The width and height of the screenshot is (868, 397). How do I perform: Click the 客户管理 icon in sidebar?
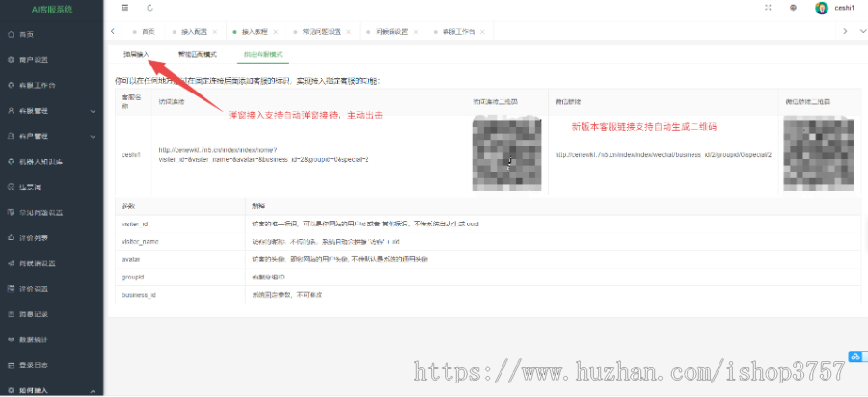tap(11, 136)
